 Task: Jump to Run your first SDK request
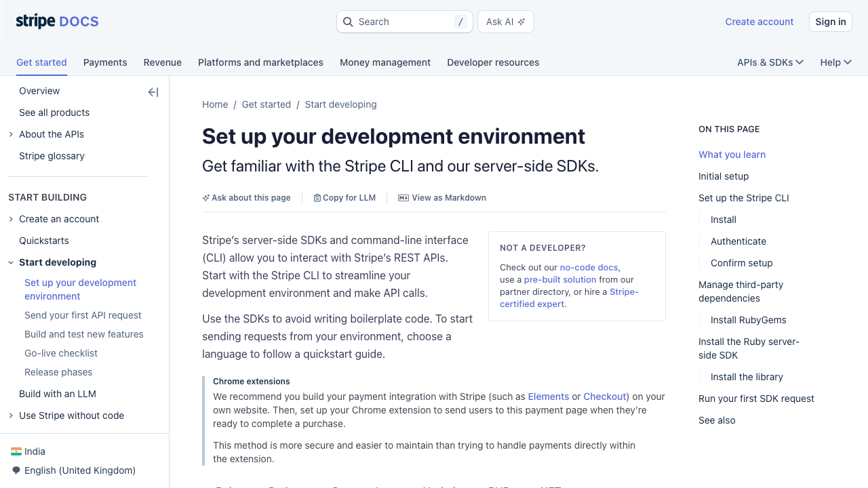[756, 399]
